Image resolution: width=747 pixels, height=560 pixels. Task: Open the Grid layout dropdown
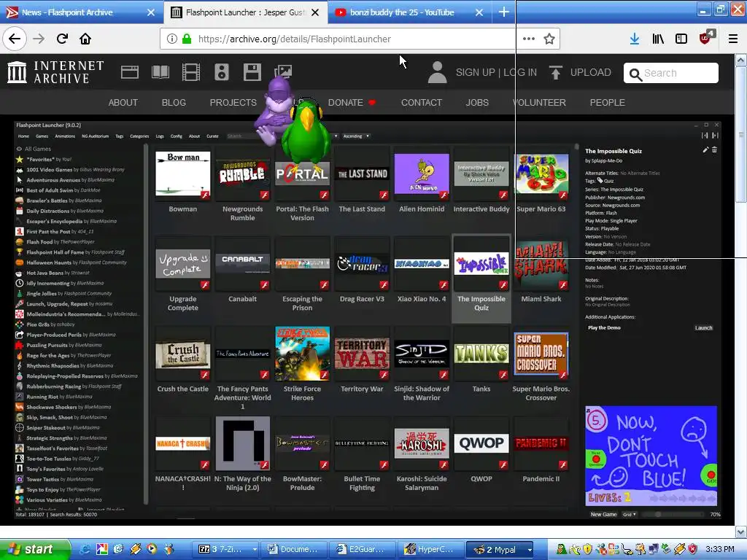point(630,514)
